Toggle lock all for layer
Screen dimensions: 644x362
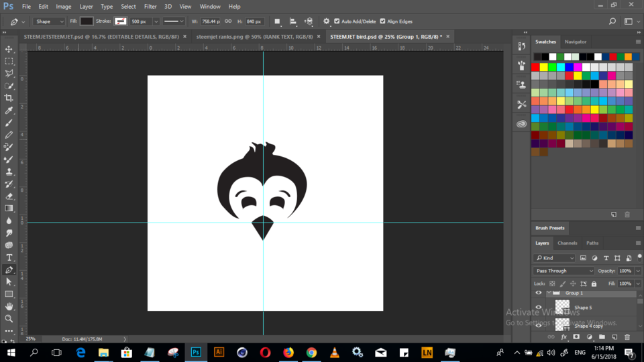[594, 284]
